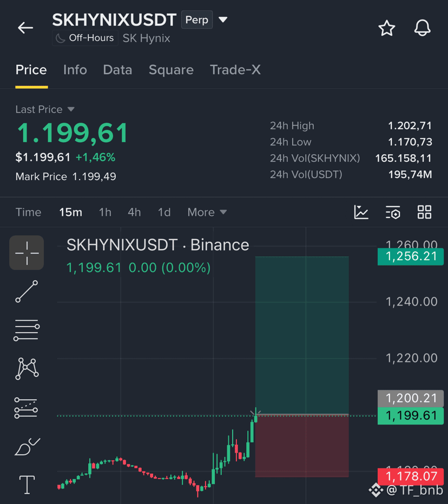The height and width of the screenshot is (504, 448).
Task: Tap the Off-Hours status badge
Action: [x=85, y=38]
